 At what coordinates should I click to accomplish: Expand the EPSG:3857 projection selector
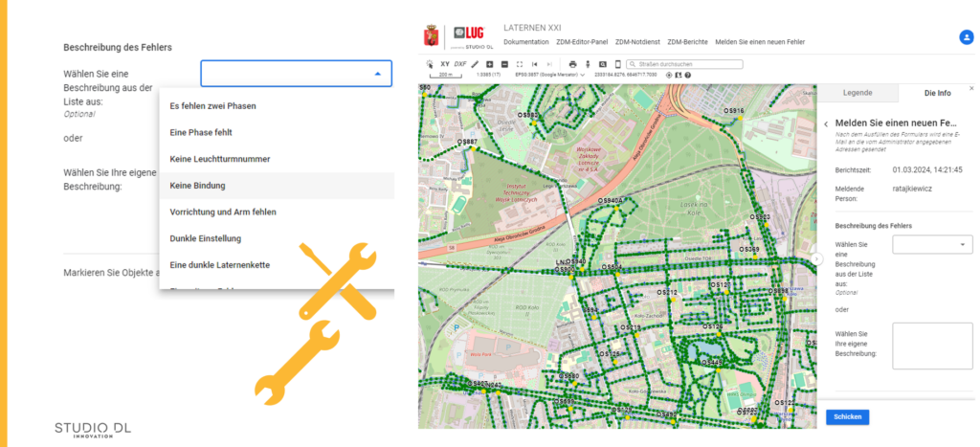click(x=550, y=75)
